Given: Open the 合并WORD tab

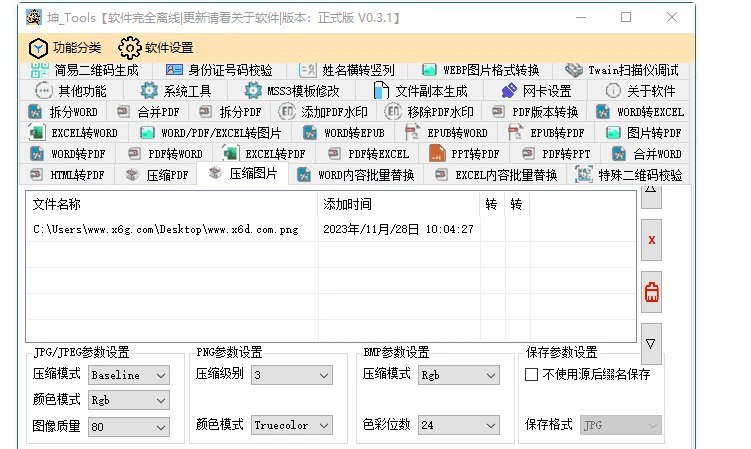Looking at the screenshot, I should click(647, 154).
